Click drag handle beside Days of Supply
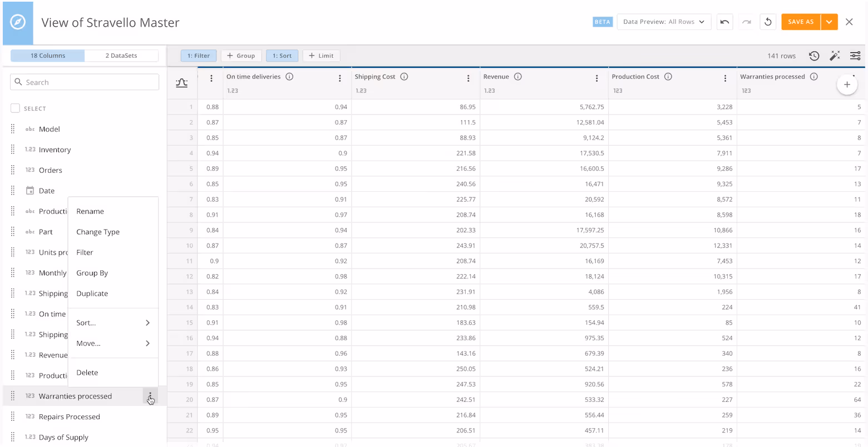868x447 pixels. [x=13, y=437]
